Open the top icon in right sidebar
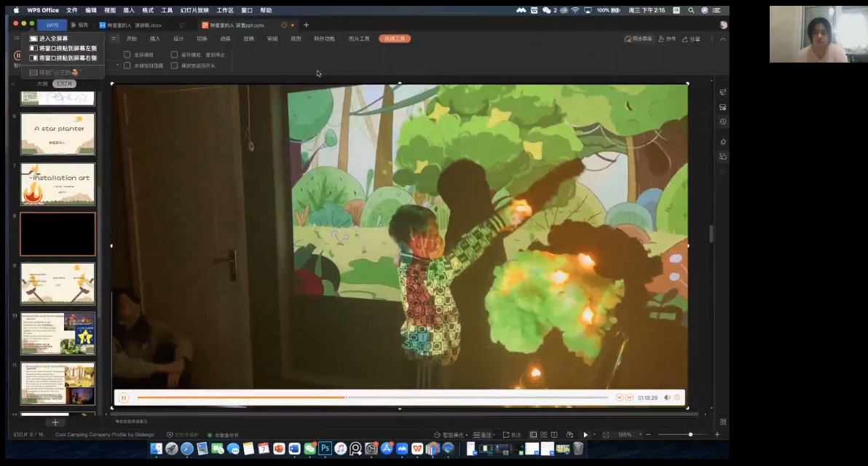 723,92
